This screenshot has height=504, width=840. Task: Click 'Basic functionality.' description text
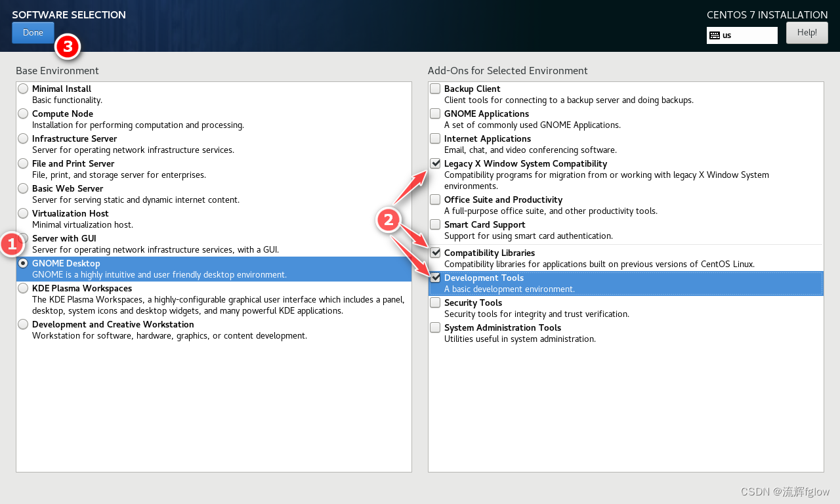coord(67,100)
